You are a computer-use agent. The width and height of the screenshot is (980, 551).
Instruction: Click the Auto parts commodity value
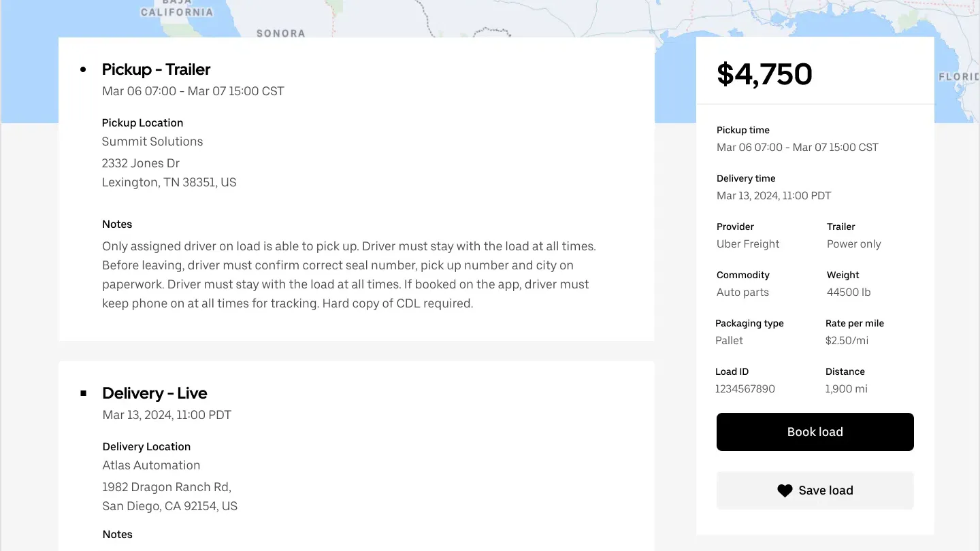742,293
